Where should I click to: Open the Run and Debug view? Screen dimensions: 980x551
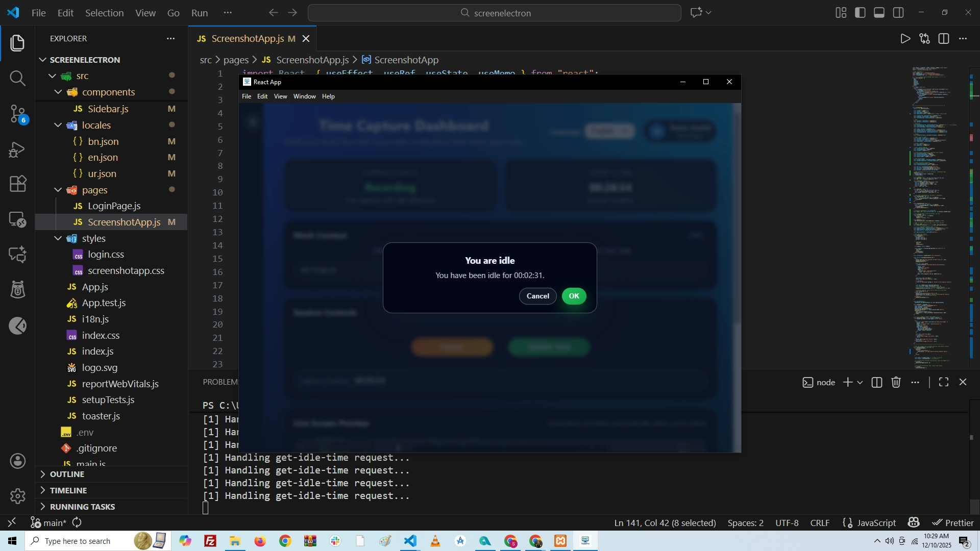click(x=17, y=149)
